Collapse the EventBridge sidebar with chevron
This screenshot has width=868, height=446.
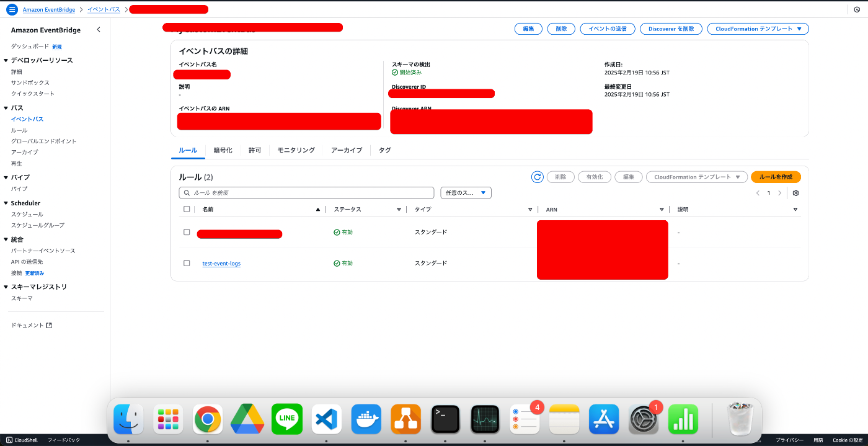pos(98,30)
